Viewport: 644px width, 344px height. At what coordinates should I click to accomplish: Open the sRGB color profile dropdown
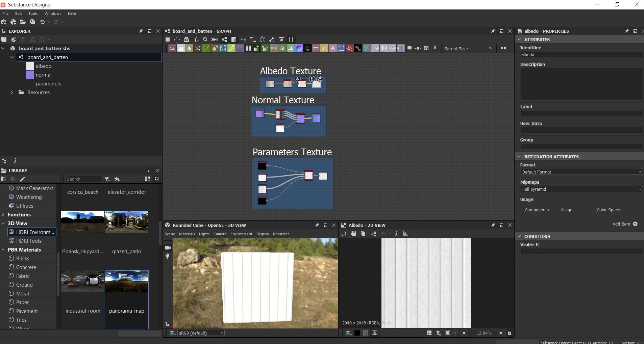[x=201, y=333]
